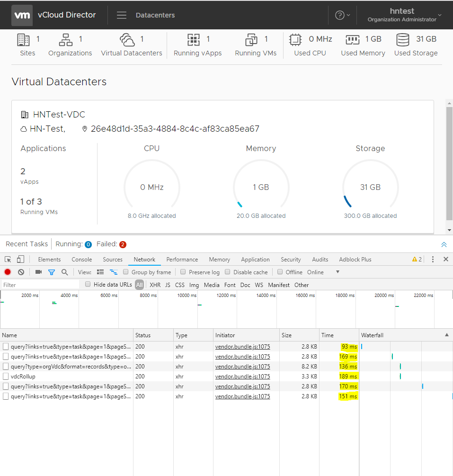Screen dimensions: 453x476
Task: Open the help question mark menu
Action: point(343,15)
